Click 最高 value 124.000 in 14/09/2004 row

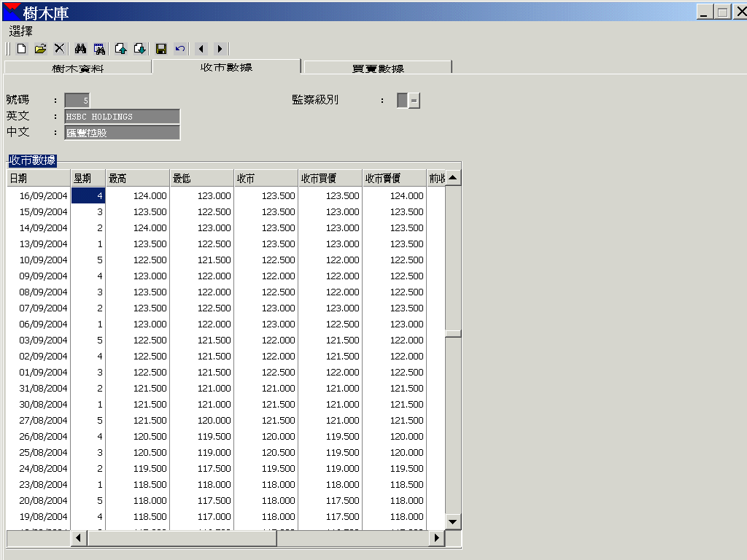pos(138,228)
